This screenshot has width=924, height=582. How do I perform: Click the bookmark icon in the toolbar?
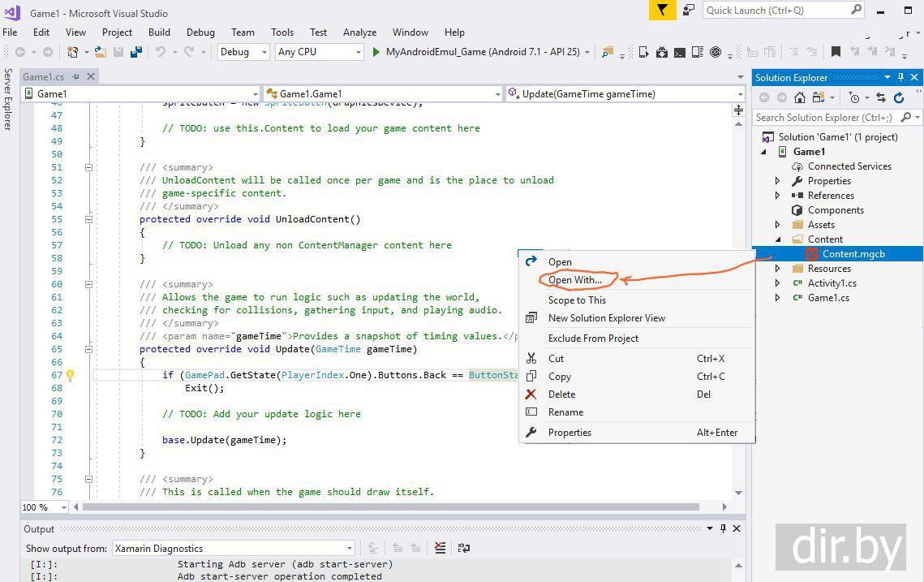click(x=836, y=52)
